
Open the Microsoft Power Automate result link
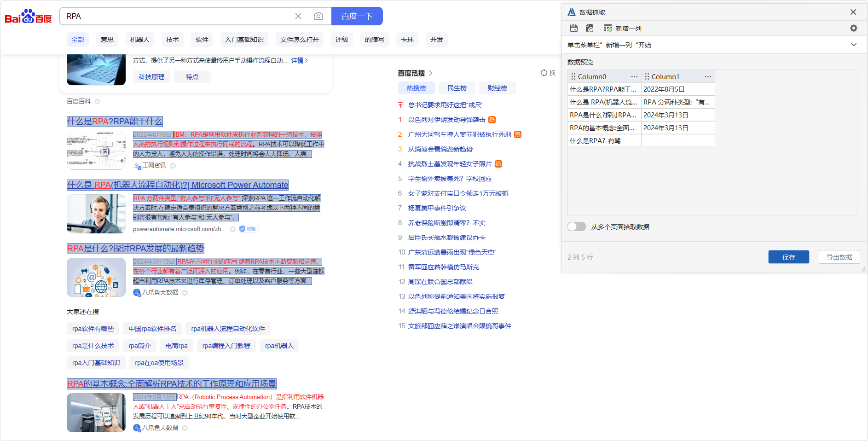(178, 185)
